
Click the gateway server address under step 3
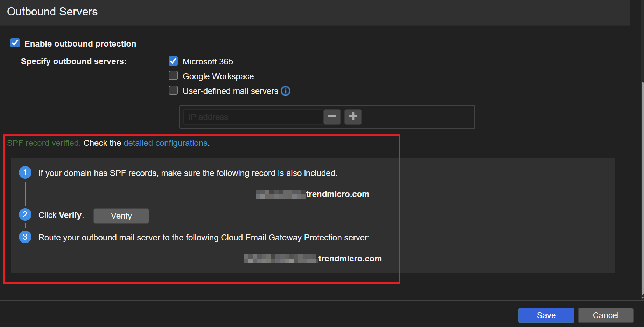click(313, 259)
